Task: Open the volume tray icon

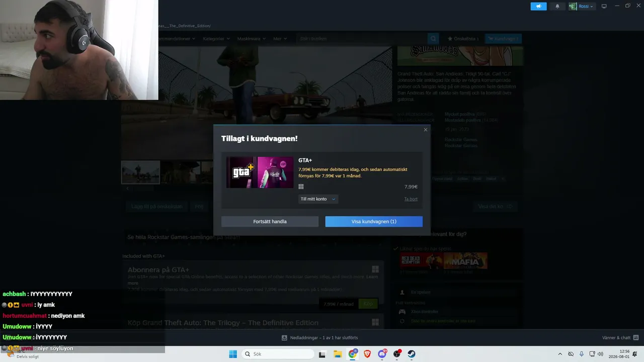Action: (x=600, y=354)
